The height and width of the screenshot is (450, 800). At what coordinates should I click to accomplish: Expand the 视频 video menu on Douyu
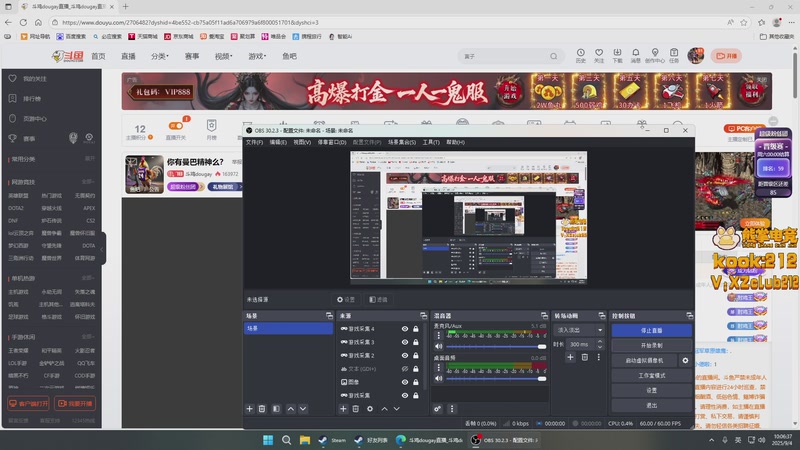(x=223, y=56)
